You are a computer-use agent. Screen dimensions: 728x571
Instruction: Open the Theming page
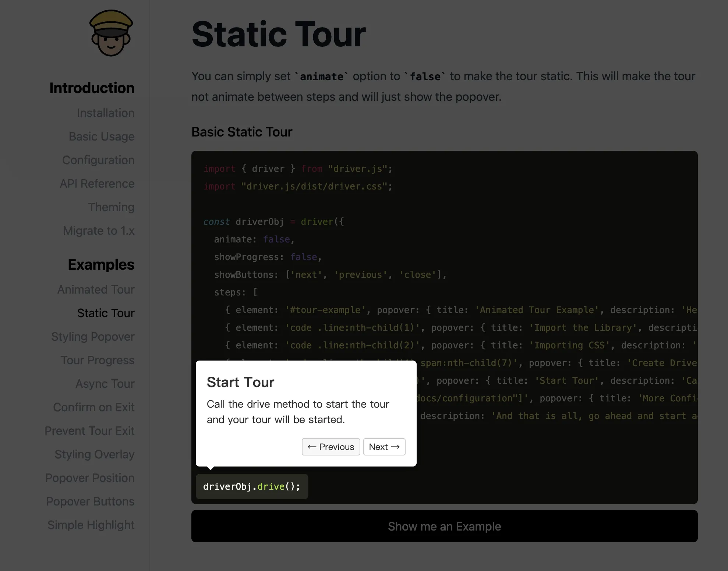[111, 207]
